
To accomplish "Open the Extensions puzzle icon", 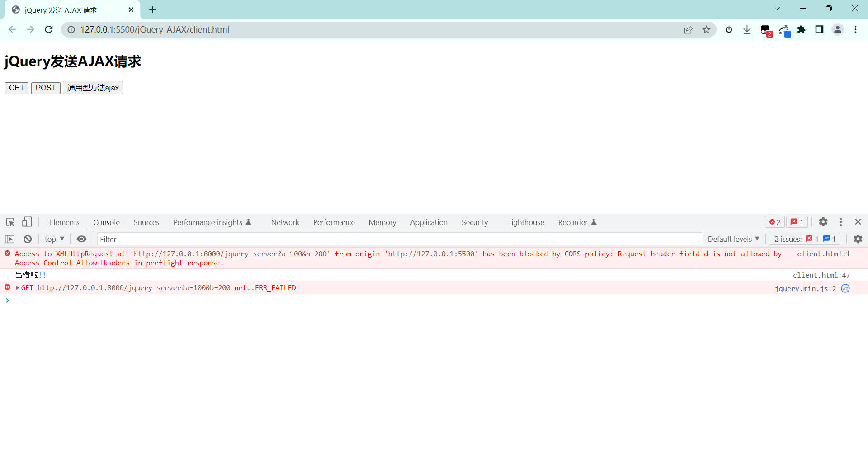I will [802, 30].
